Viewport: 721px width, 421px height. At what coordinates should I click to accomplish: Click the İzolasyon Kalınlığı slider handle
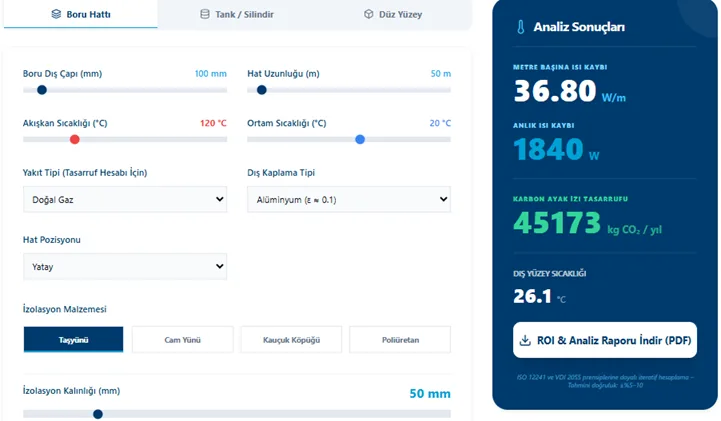click(x=97, y=414)
